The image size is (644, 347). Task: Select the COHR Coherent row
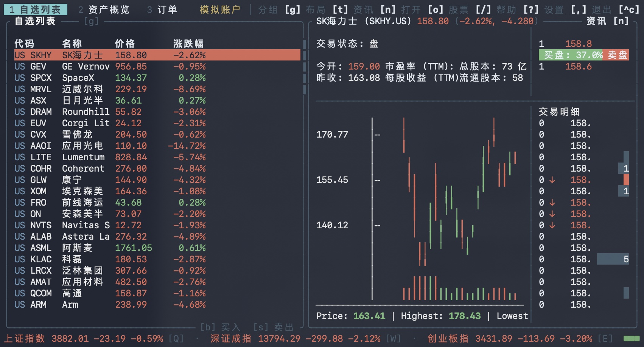(157, 169)
